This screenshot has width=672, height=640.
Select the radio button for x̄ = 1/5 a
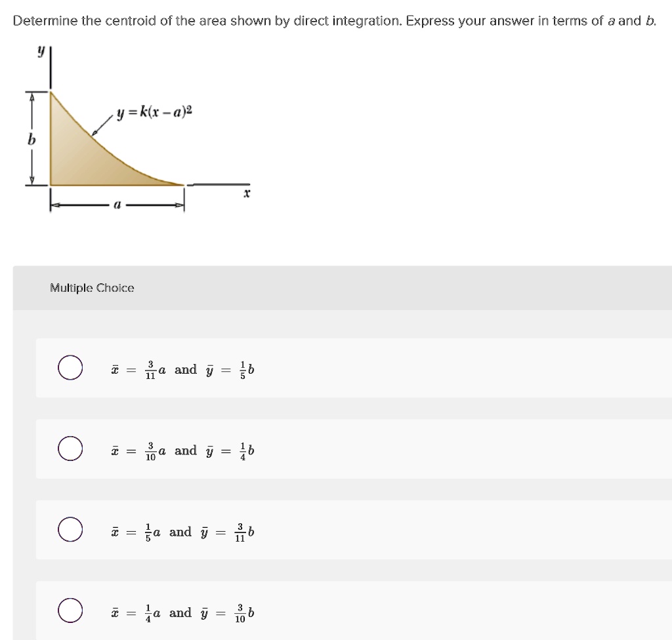coord(70,531)
